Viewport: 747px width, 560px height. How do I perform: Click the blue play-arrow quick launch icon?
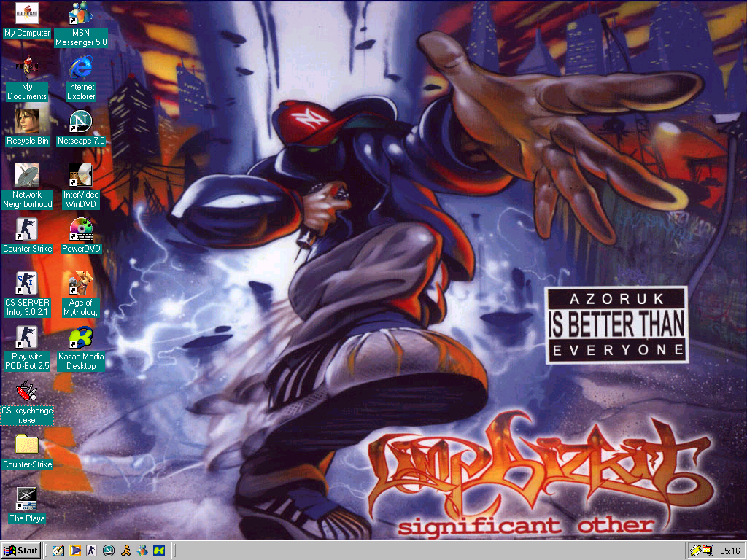click(75, 551)
